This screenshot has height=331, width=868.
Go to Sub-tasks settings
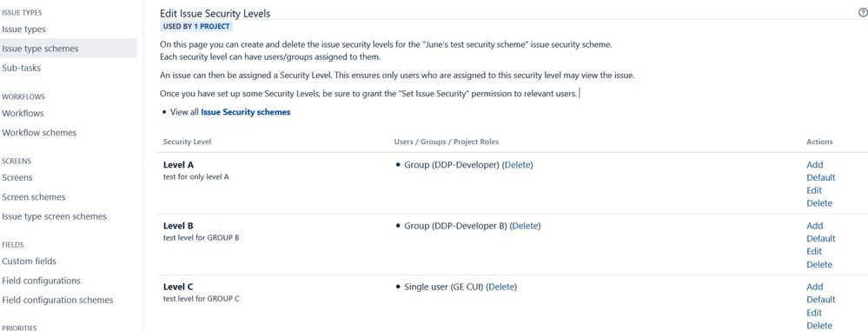coord(21,68)
